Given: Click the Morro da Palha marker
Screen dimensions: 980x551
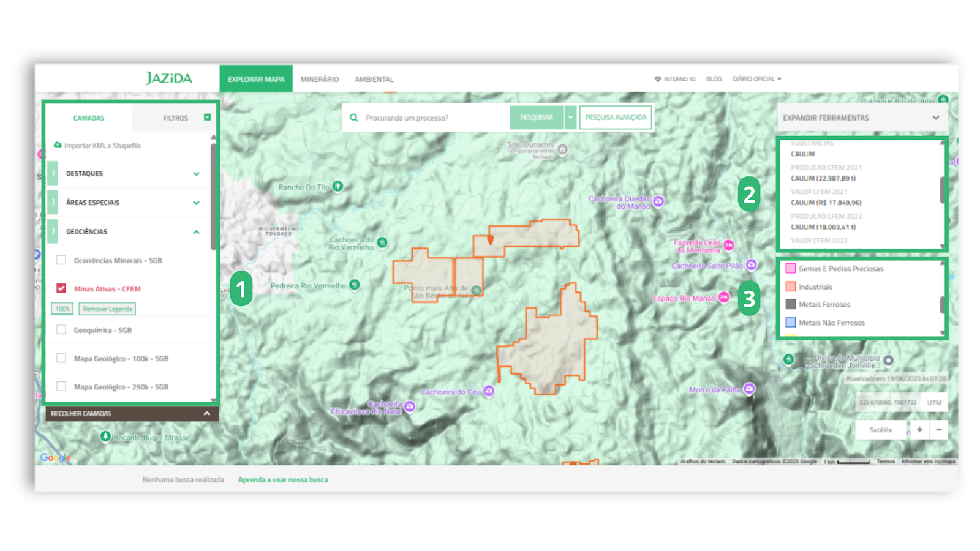Looking at the screenshot, I should click(750, 388).
